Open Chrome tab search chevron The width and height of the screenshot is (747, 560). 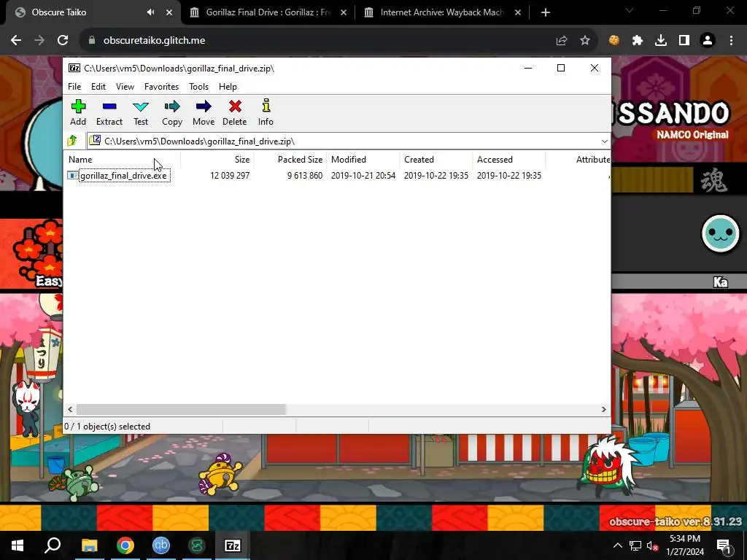tap(630, 10)
